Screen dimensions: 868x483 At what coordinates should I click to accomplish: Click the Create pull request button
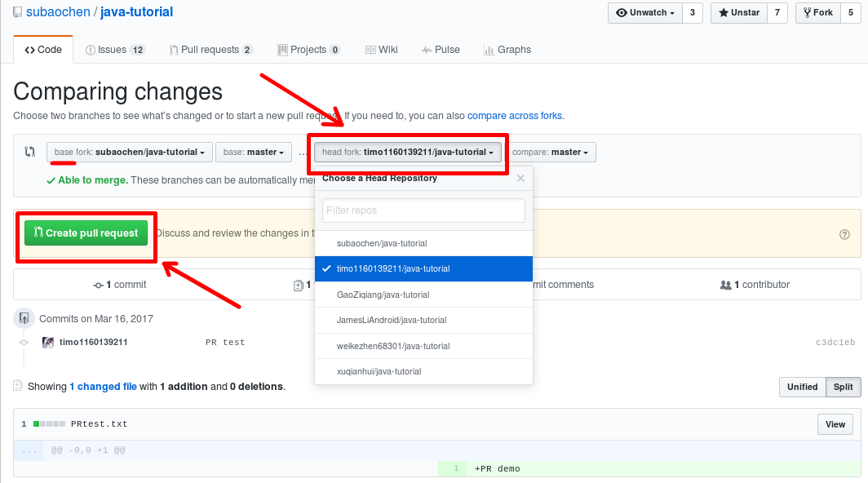tap(86, 233)
